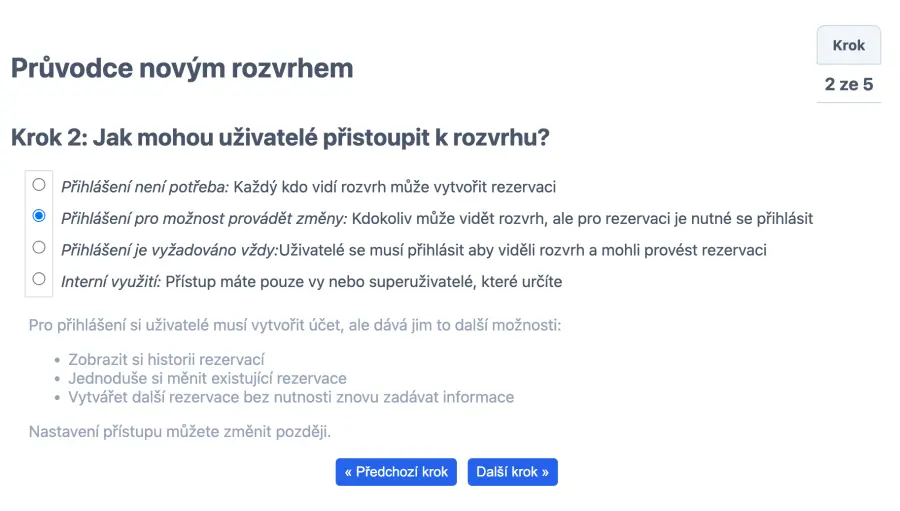Choose the 'Přihlášení je vyžadováno vždy' radio button
The height and width of the screenshot is (511, 900).
click(x=39, y=247)
